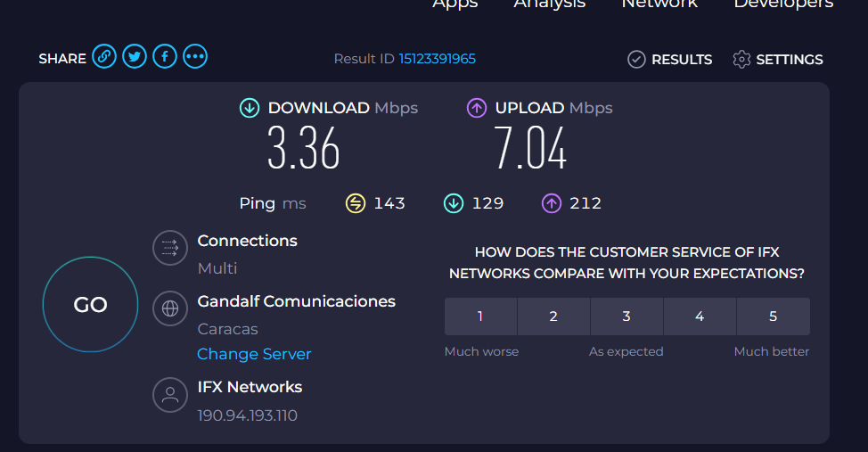Open the Network menu item

[x=659, y=4]
